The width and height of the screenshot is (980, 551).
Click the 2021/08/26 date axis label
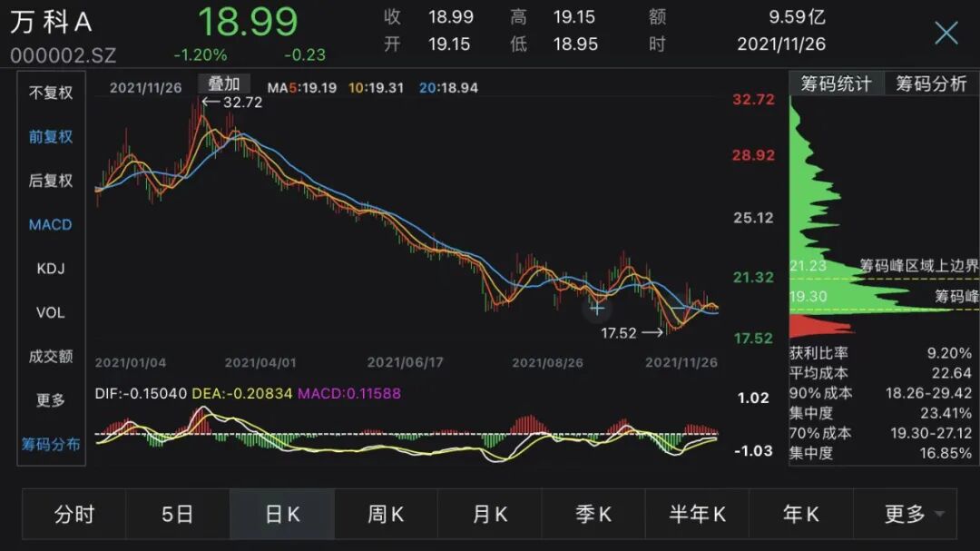(547, 363)
